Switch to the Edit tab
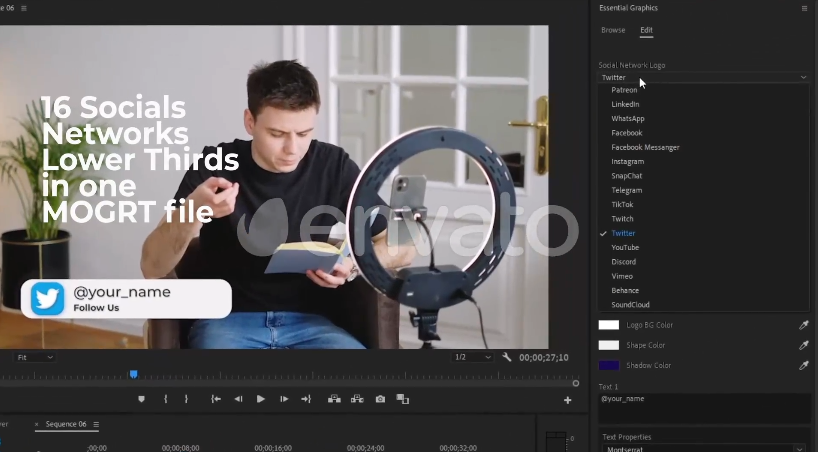Image resolution: width=818 pixels, height=452 pixels. [x=646, y=30]
